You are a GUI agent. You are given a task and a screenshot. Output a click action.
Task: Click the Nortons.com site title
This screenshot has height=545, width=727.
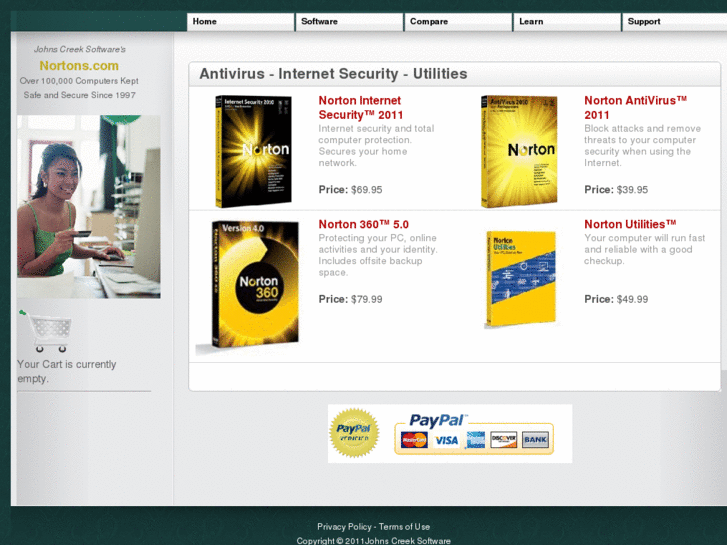pyautogui.click(x=79, y=65)
